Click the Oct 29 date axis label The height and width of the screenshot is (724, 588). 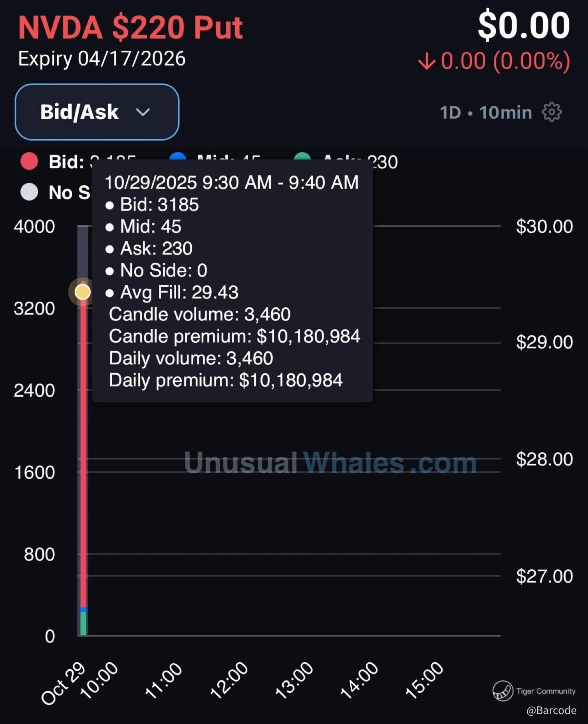coord(63,683)
